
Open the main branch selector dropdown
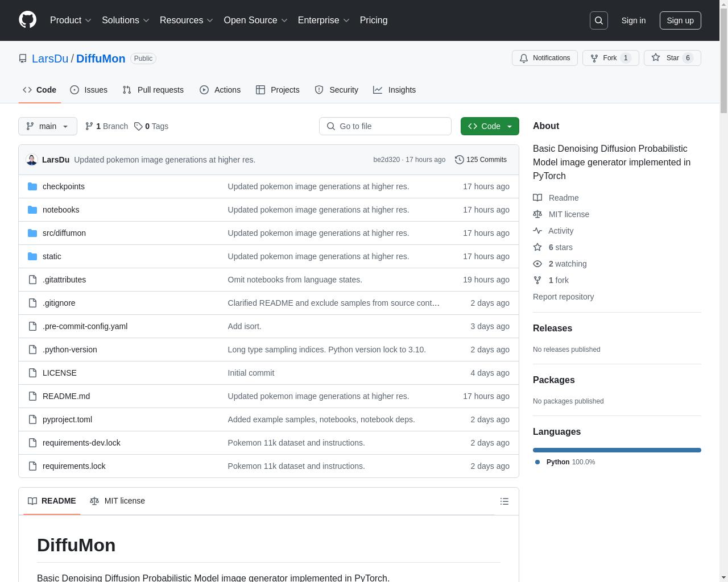click(48, 126)
